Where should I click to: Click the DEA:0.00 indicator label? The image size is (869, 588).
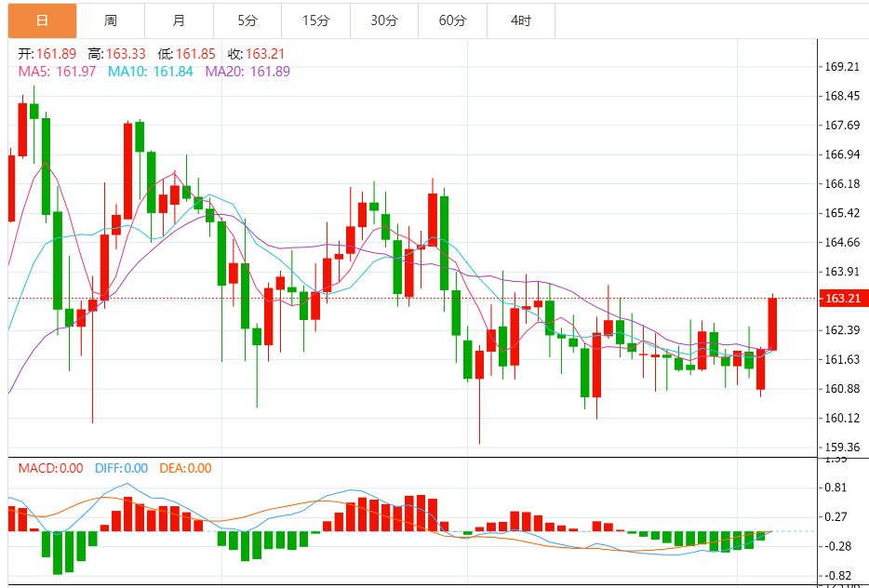186,468
